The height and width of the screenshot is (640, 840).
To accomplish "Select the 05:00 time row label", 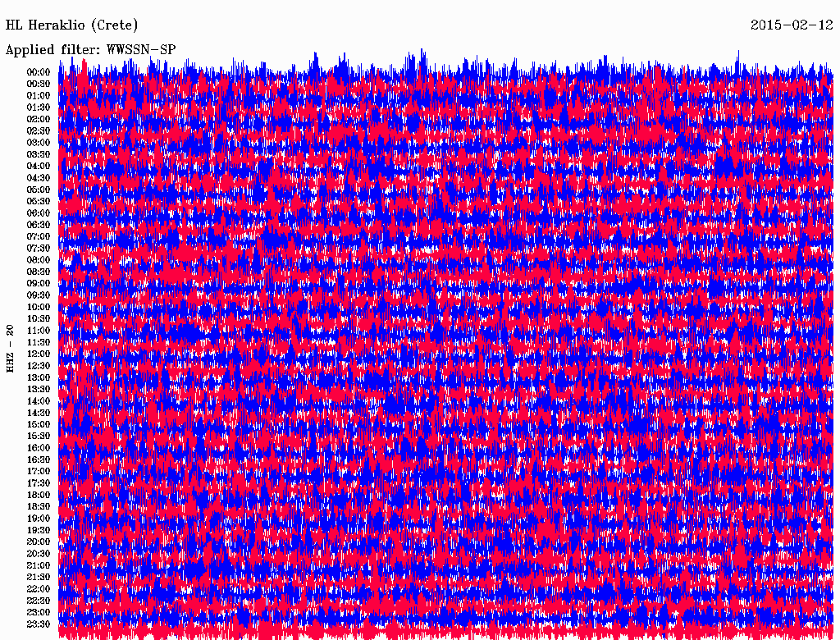I will pos(39,190).
